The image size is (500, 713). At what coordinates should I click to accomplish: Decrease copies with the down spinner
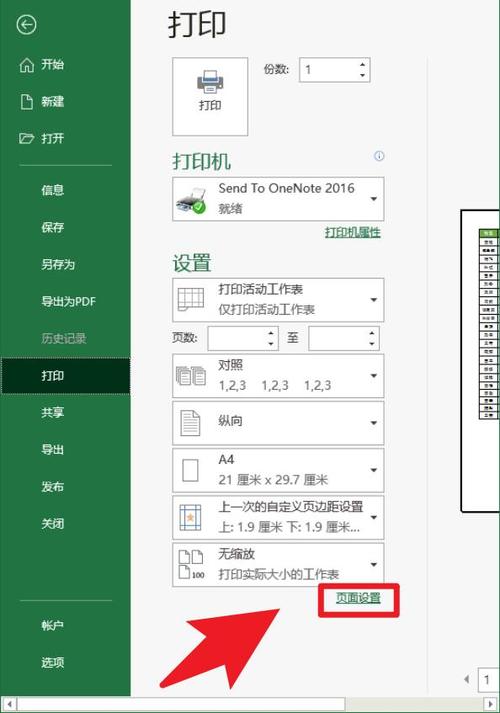362,75
